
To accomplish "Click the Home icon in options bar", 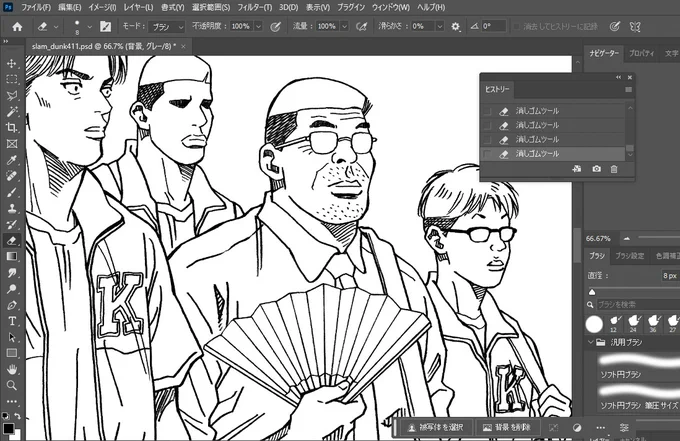I will pos(17,27).
